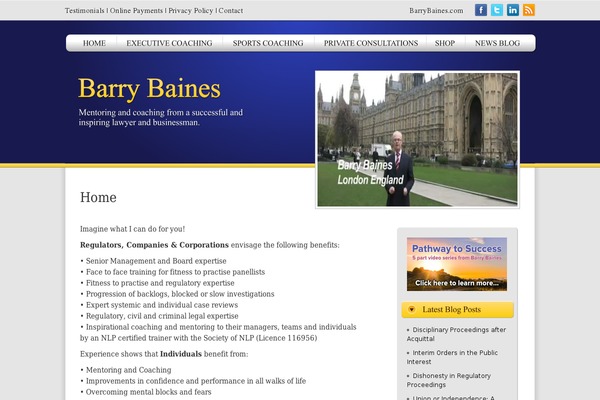This screenshot has width=600, height=400.
Task: Select 'Progression of backlogs' bullet
Action: [177, 294]
